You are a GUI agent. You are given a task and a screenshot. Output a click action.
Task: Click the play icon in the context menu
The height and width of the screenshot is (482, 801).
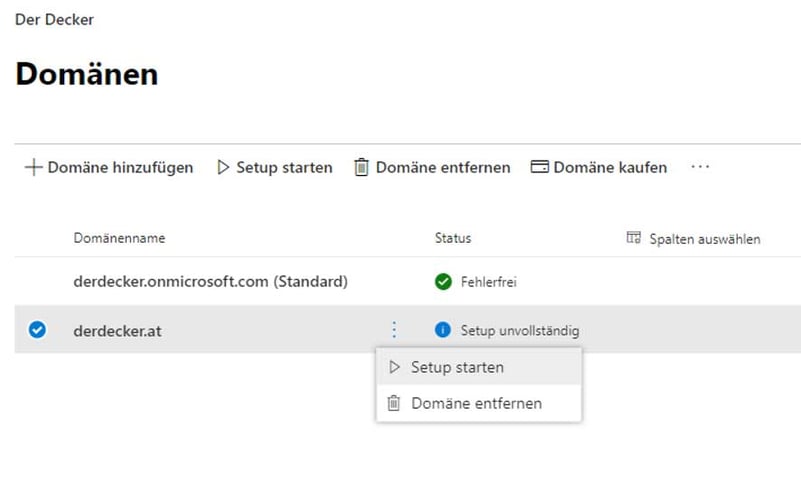point(394,367)
